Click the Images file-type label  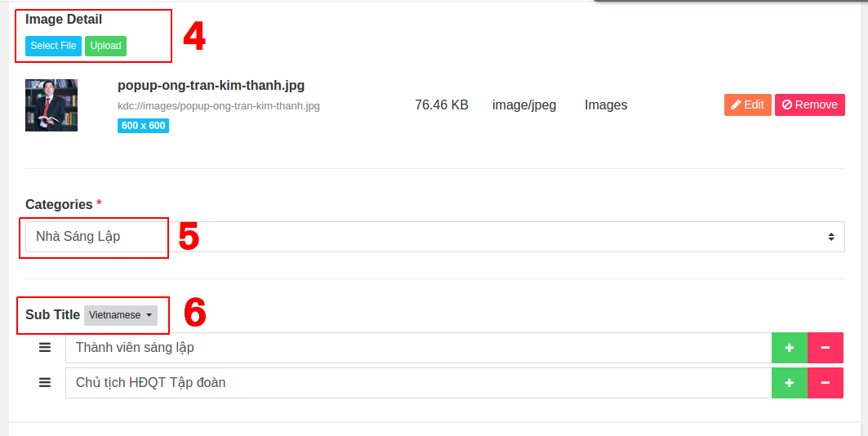click(606, 105)
